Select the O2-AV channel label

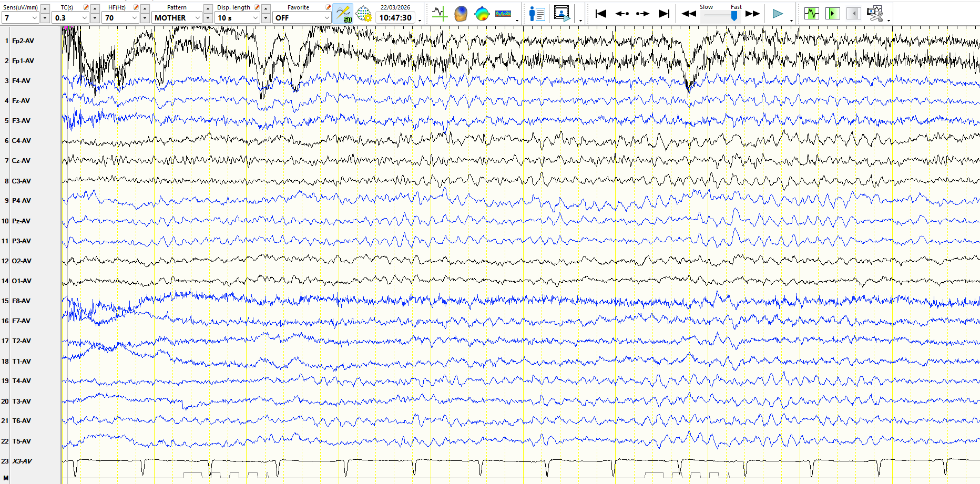[x=22, y=261]
